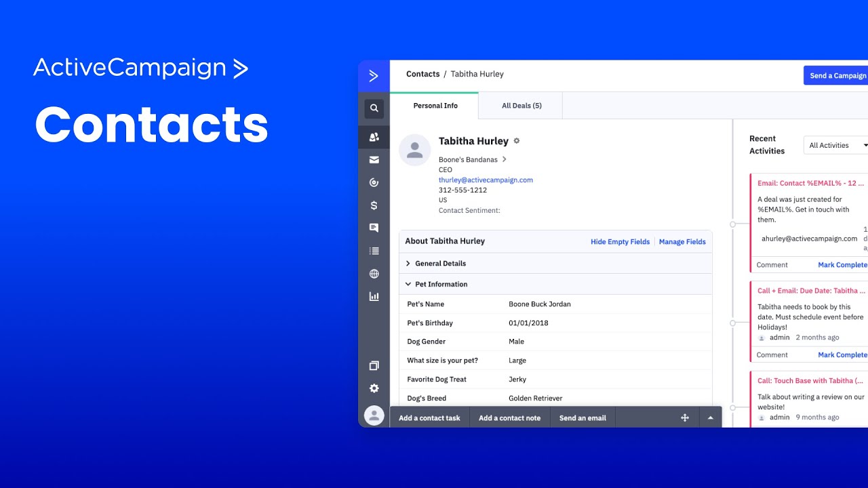
Task: Click the phone number 312-555-1212
Action: pyautogui.click(x=462, y=190)
